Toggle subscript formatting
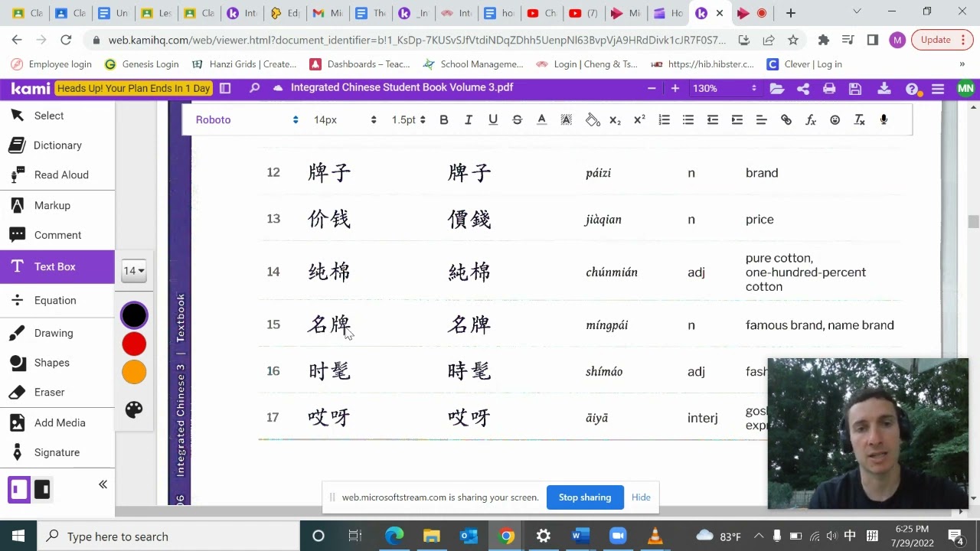Image resolution: width=980 pixels, height=551 pixels. click(615, 120)
